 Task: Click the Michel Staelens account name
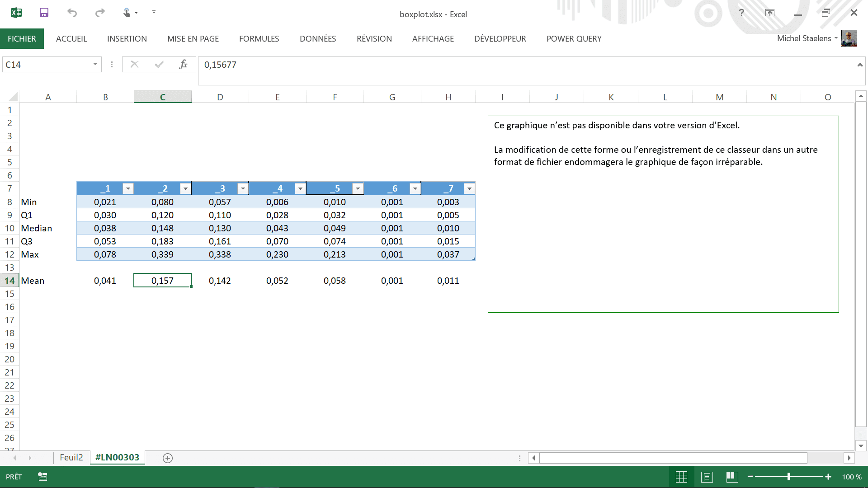[x=804, y=38]
